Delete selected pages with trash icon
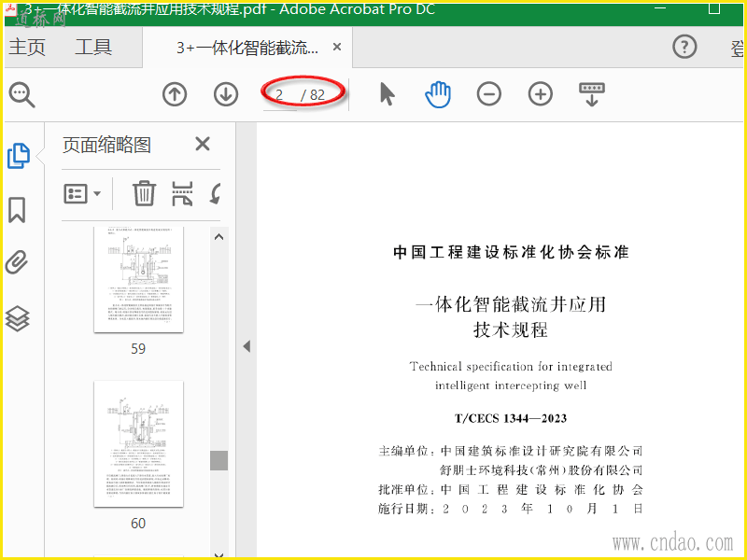The image size is (747, 560). tap(144, 193)
